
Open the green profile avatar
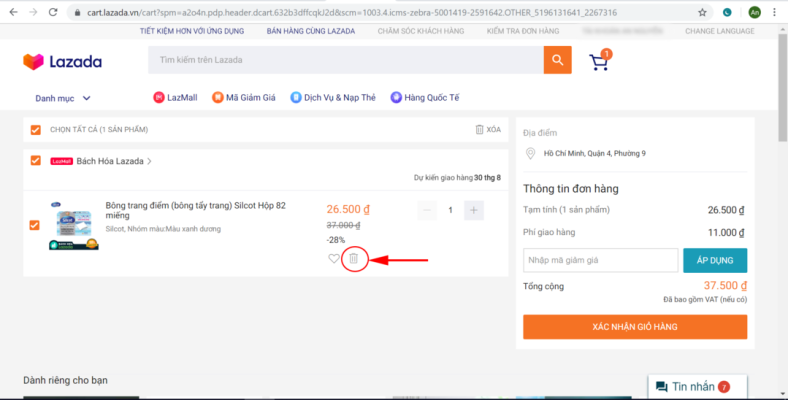754,13
